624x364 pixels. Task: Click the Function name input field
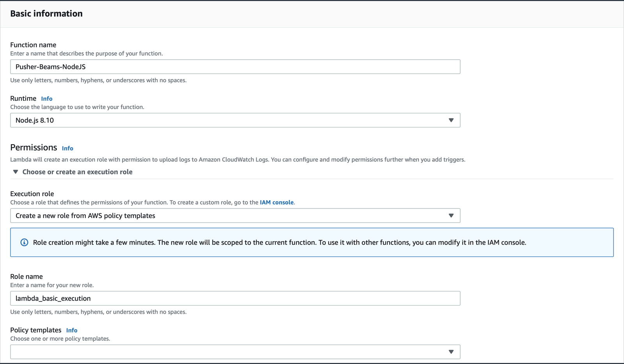coord(235,67)
